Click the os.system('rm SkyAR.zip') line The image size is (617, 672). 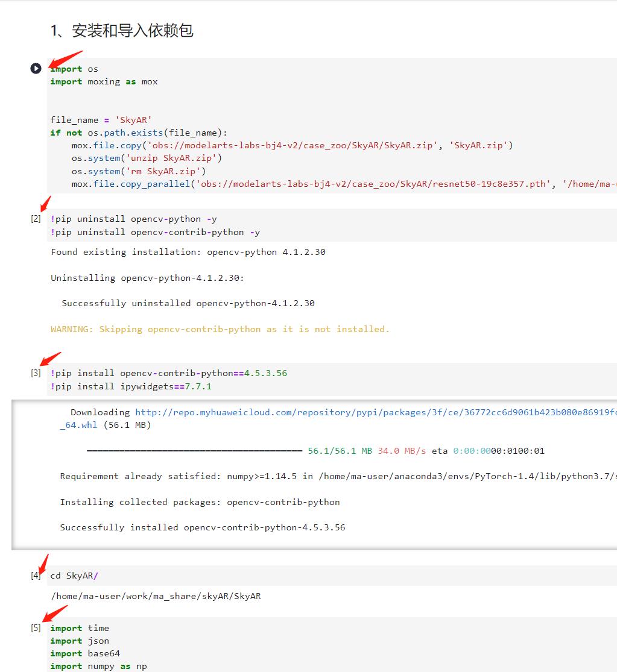(x=139, y=171)
